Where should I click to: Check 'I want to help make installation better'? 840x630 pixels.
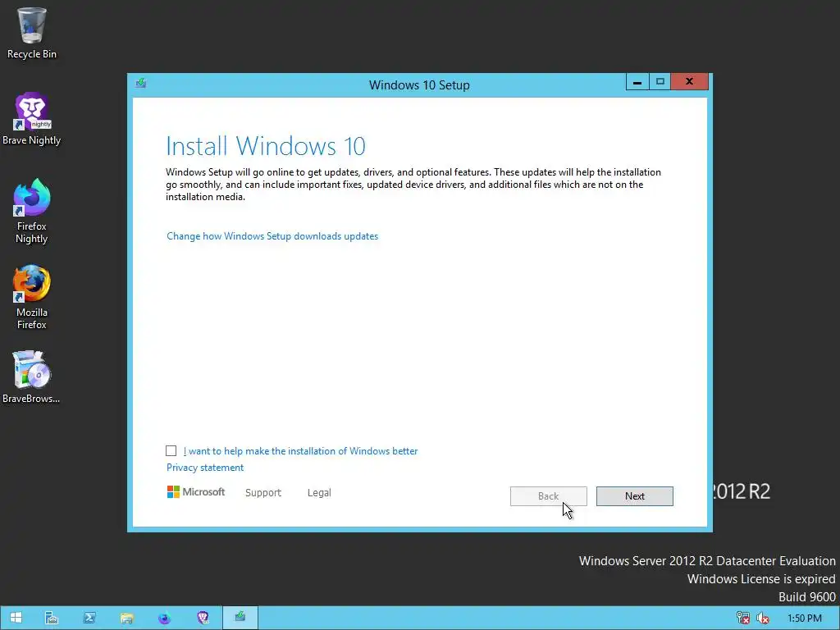(171, 451)
